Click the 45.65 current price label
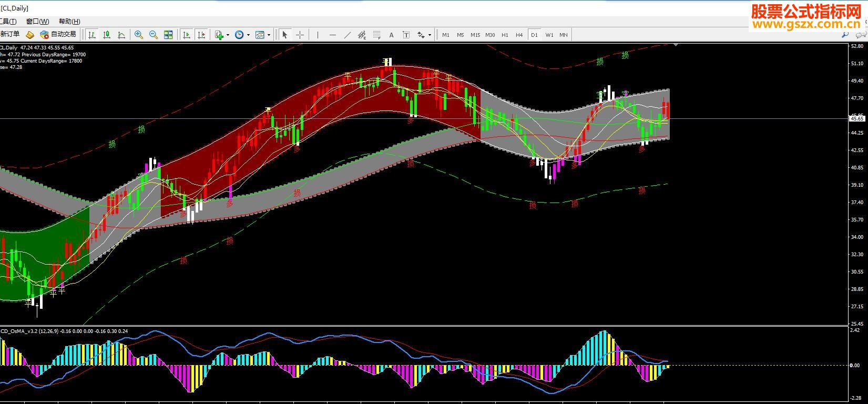 (856, 118)
